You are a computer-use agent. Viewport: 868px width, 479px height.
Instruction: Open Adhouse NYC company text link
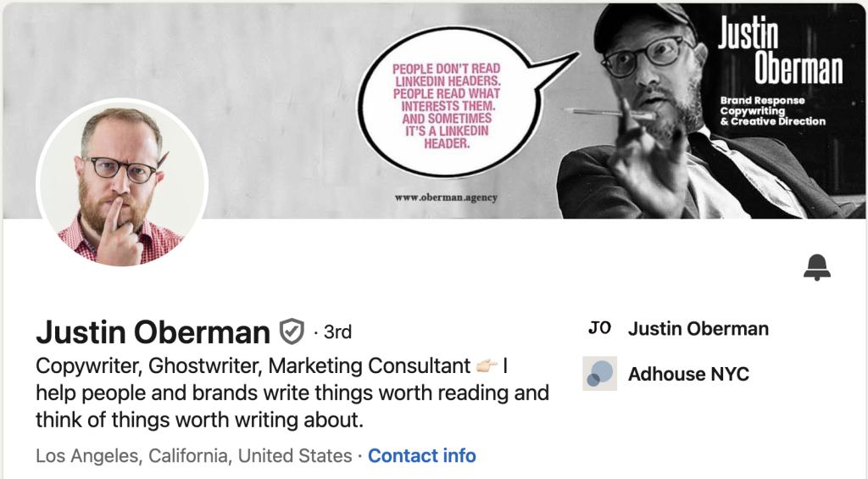688,374
